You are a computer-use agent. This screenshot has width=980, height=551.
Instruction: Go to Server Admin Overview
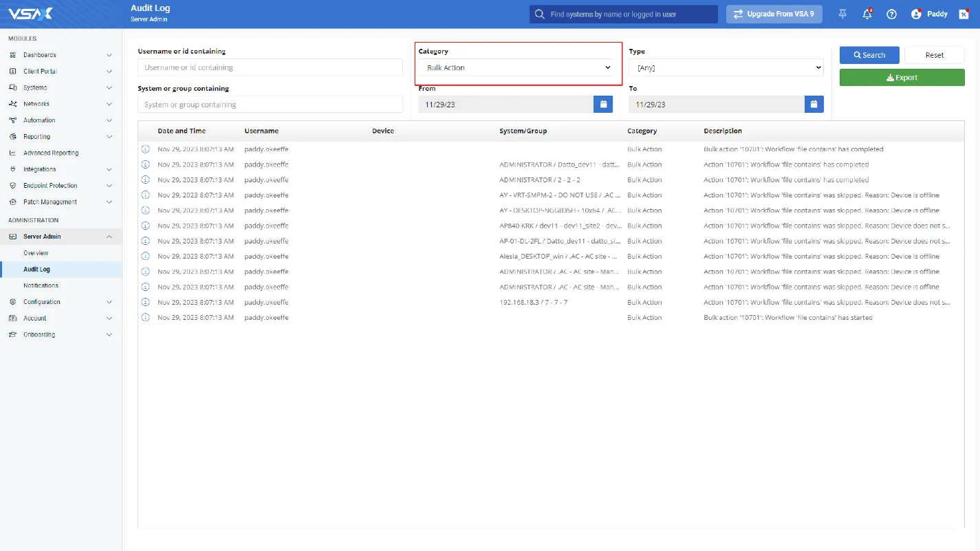(x=36, y=253)
